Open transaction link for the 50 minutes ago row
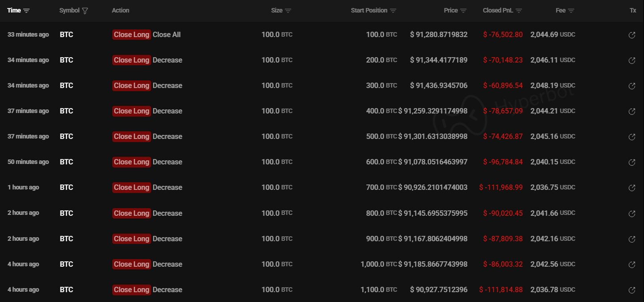This screenshot has height=302, width=644. [x=632, y=162]
